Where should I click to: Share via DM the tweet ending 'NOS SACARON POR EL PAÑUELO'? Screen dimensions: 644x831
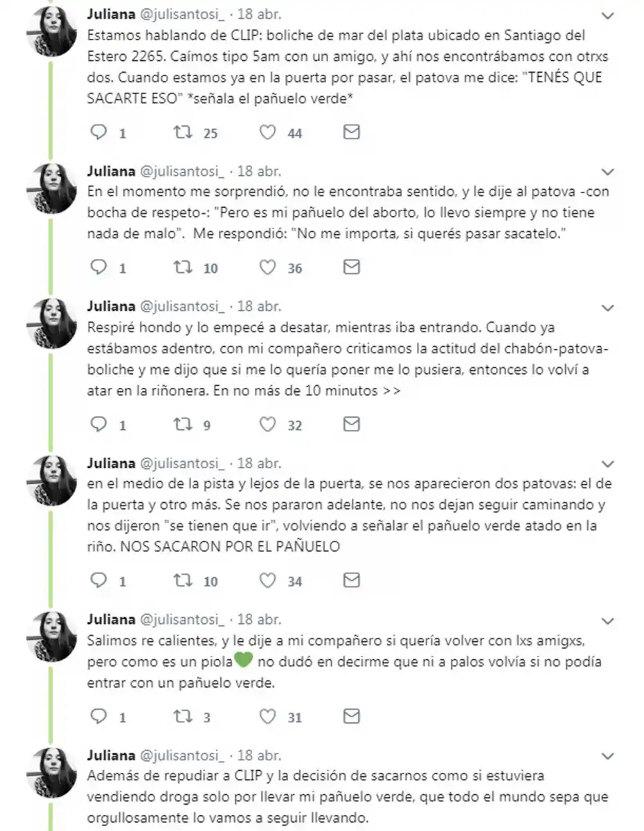tap(350, 582)
